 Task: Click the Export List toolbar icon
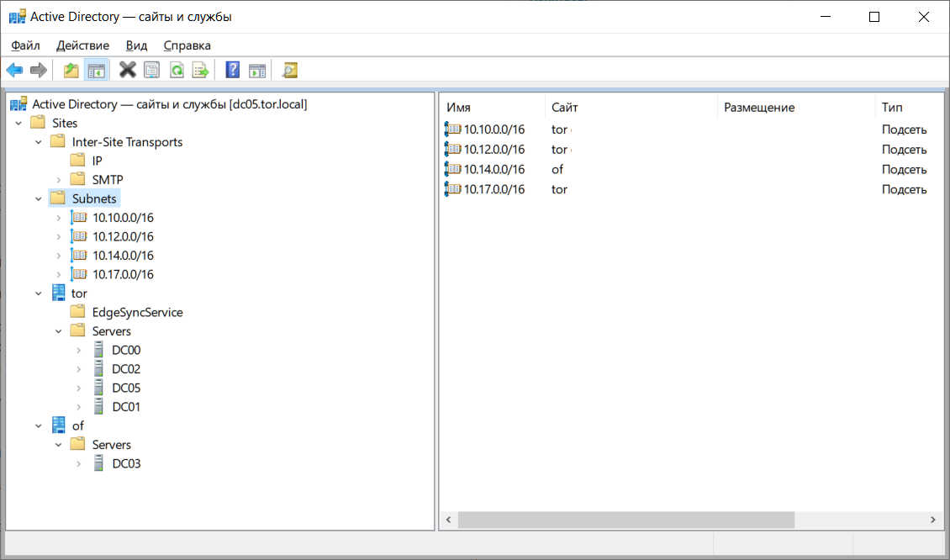pos(201,71)
